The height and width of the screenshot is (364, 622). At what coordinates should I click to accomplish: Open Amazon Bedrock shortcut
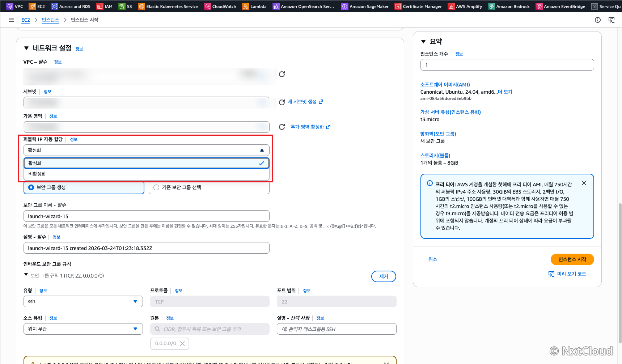509,6
